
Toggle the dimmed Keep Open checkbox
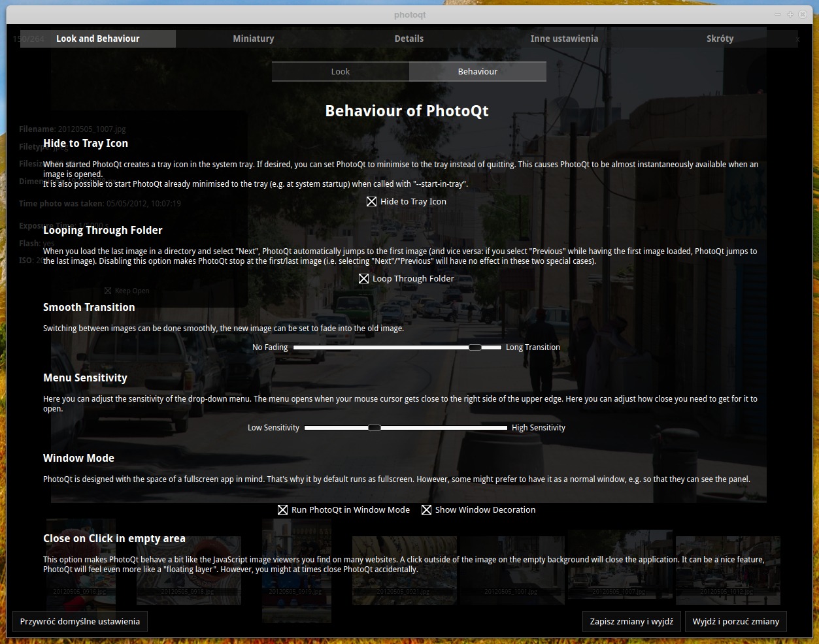tap(108, 291)
